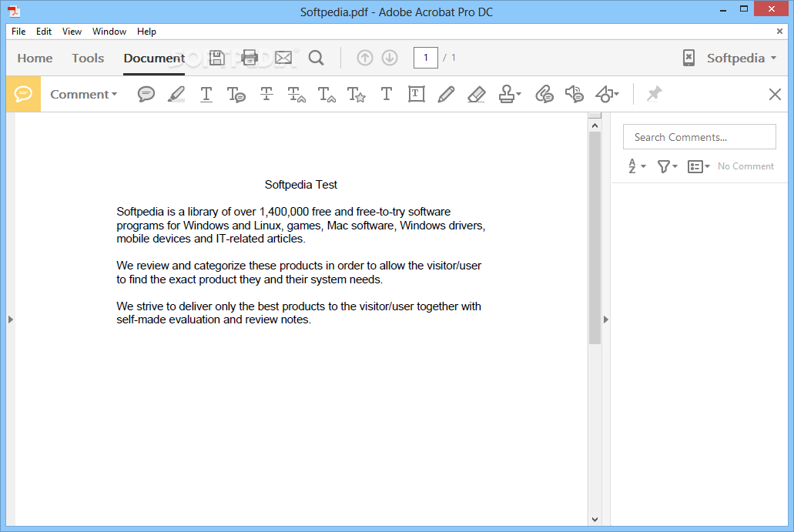The image size is (794, 532).
Task: Click the Keep tool selected pin
Action: tap(655, 94)
